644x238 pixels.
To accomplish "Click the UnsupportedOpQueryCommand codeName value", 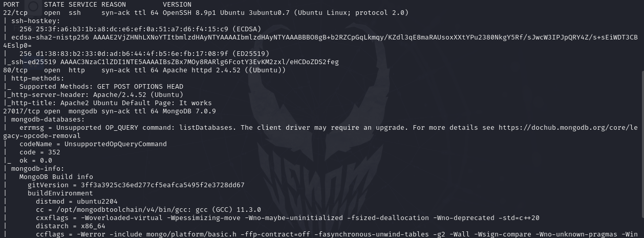I will point(116,144).
